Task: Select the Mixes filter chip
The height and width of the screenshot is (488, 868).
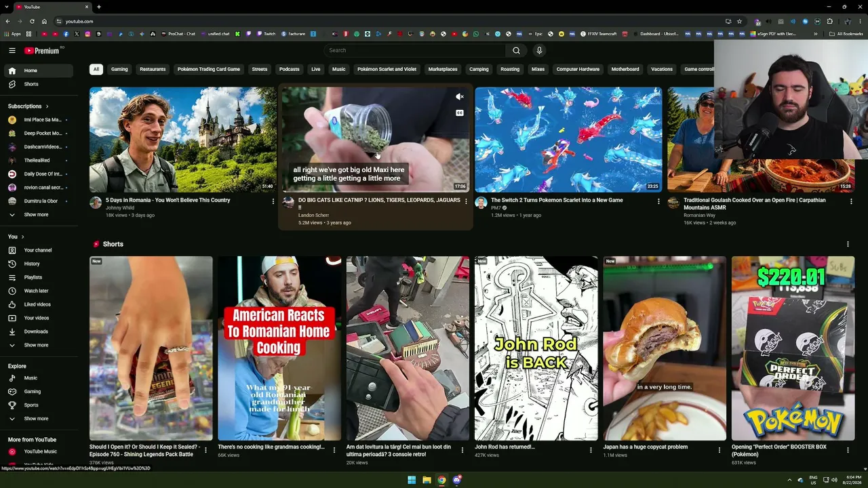Action: (x=538, y=69)
